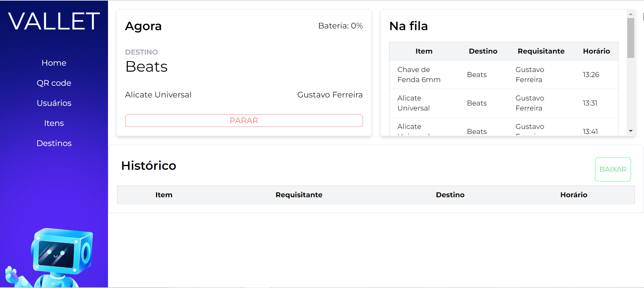
Task: Click Alicate Universal in Agora card
Action: [x=158, y=95]
